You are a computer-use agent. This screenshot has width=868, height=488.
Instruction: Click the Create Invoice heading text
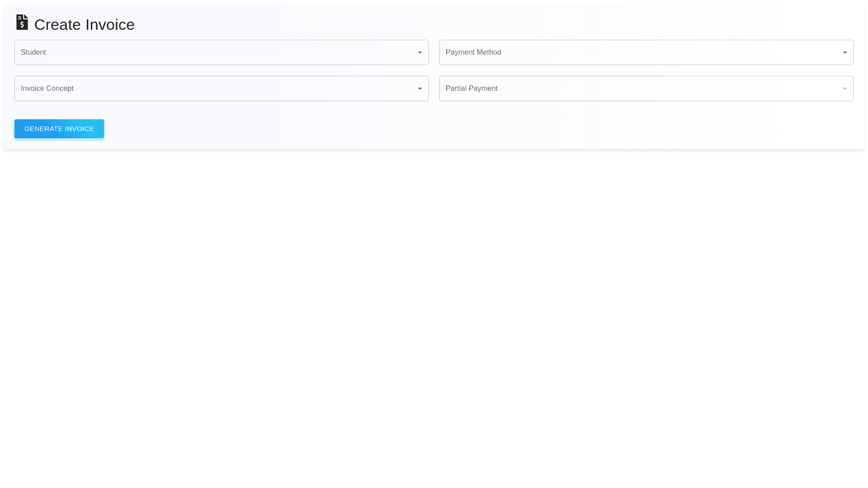click(85, 25)
